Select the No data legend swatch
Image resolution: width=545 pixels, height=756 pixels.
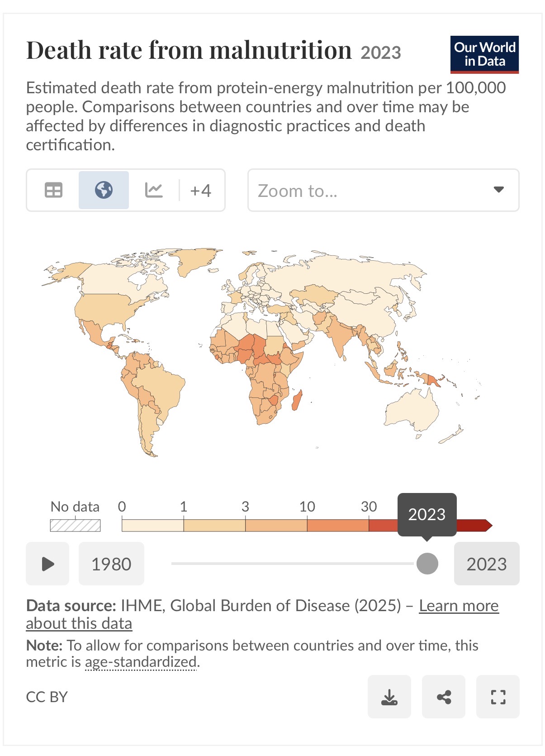coord(75,526)
